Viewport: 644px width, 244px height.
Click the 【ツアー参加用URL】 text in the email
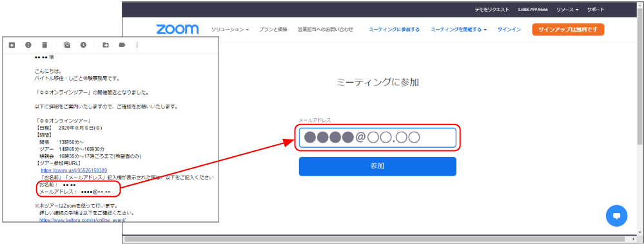tap(58, 163)
